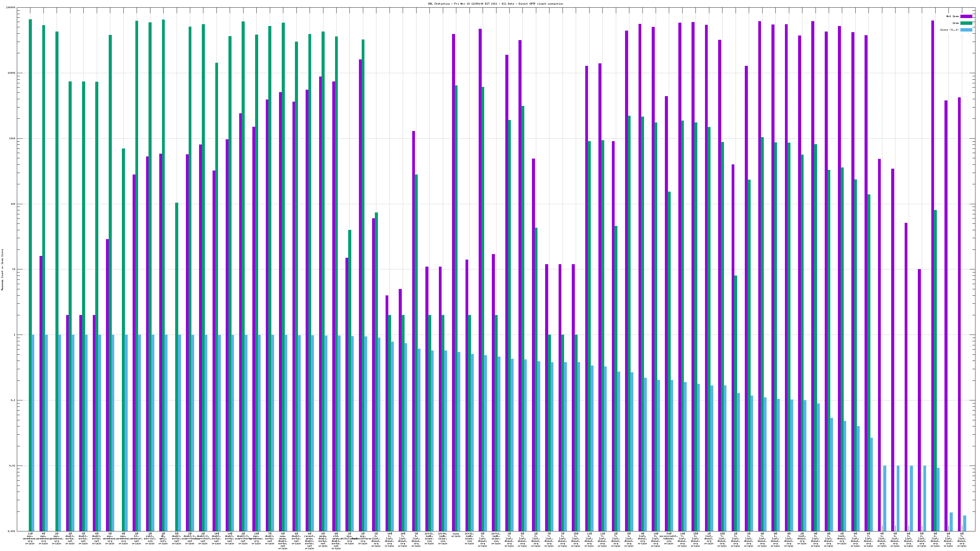Screen dimensions: 980x551
Task: Click the green Spam legend swatch
Action: pyautogui.click(x=966, y=23)
